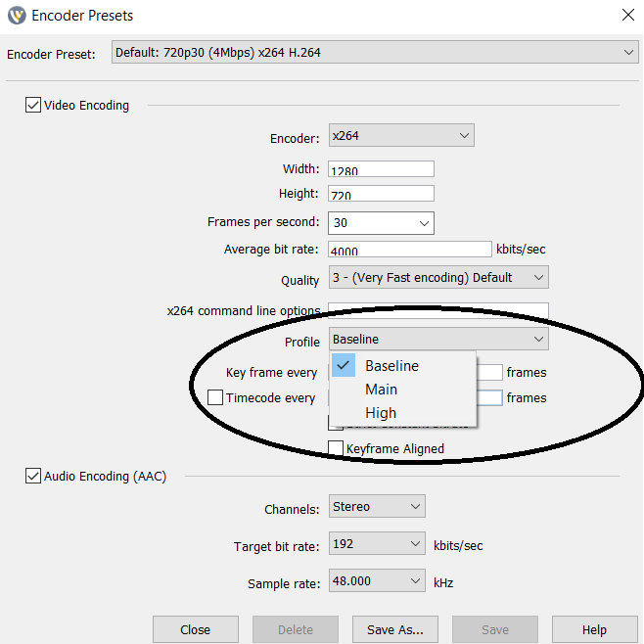
Task: Click the Delete button
Action: pos(296,629)
